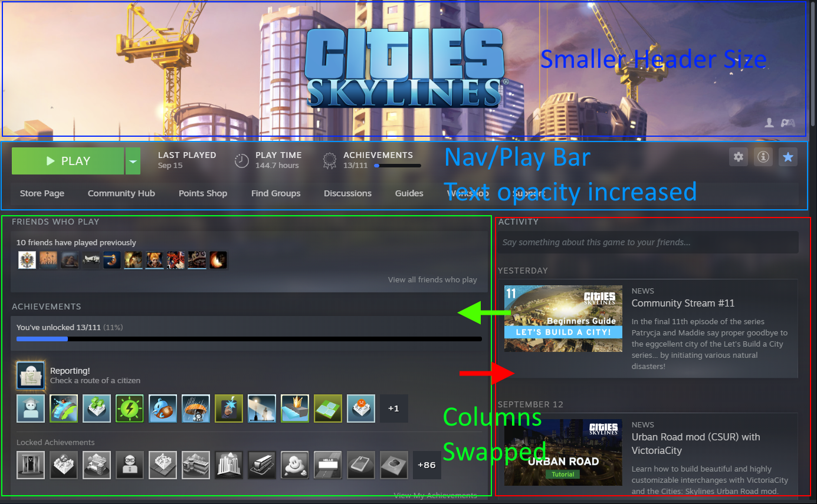This screenshot has height=504, width=817.
Task: Click the Last Played Sep 15 text
Action: pyautogui.click(x=187, y=160)
